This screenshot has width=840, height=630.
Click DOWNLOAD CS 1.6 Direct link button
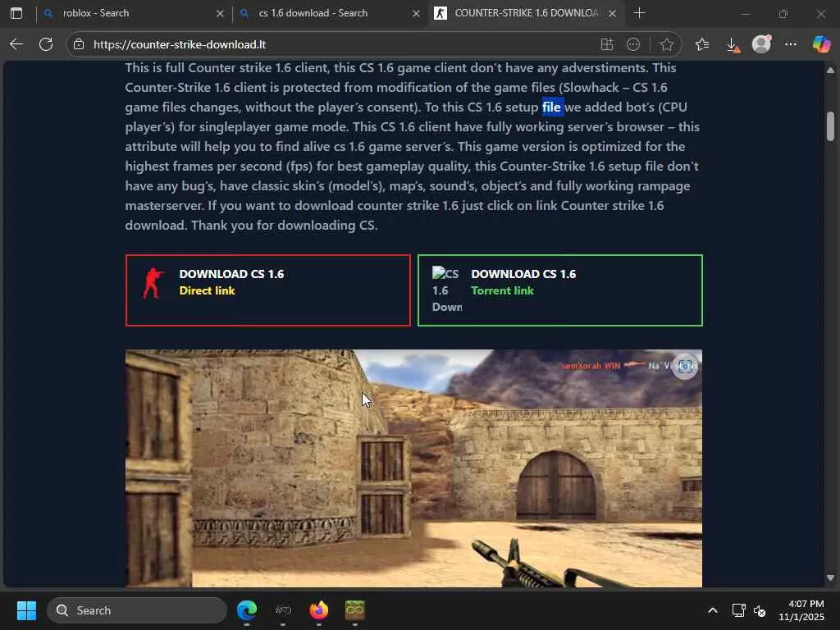(268, 290)
